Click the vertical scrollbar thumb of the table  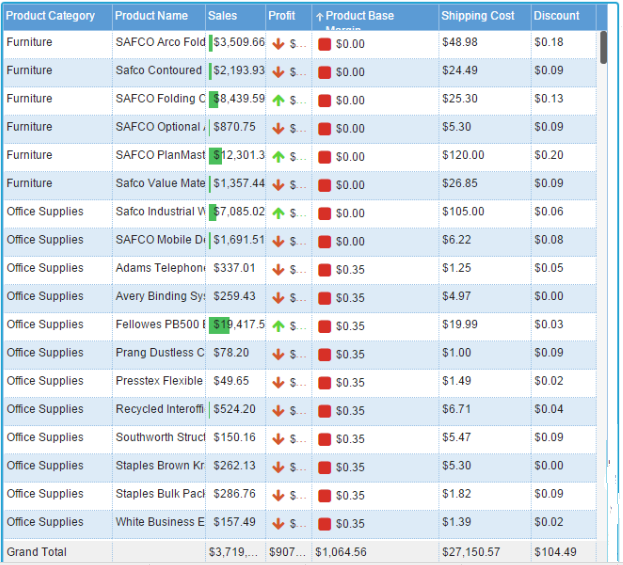603,48
